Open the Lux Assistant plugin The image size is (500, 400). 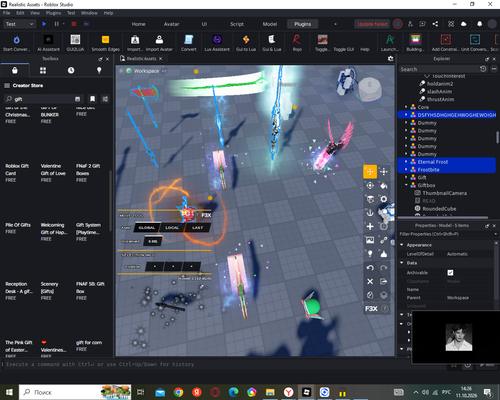[217, 43]
